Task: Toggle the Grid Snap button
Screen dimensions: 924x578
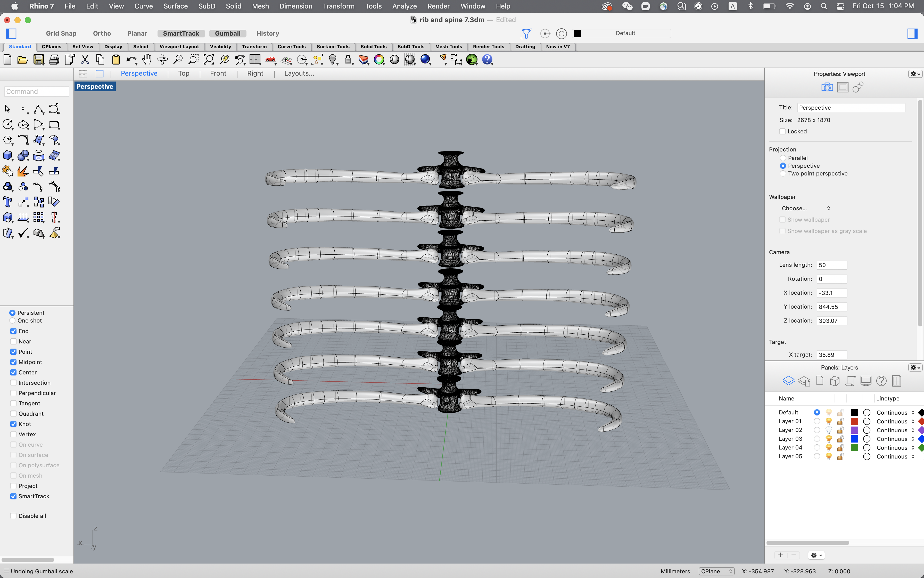Action: point(61,33)
